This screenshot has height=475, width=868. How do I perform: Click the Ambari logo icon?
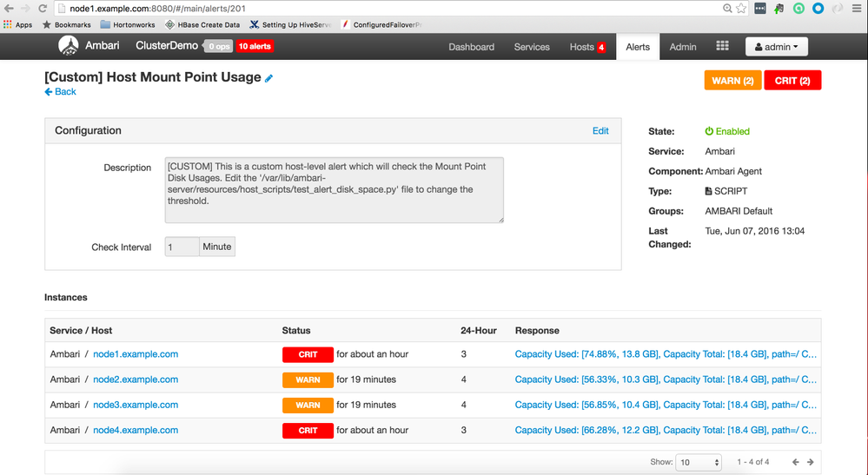coord(69,46)
